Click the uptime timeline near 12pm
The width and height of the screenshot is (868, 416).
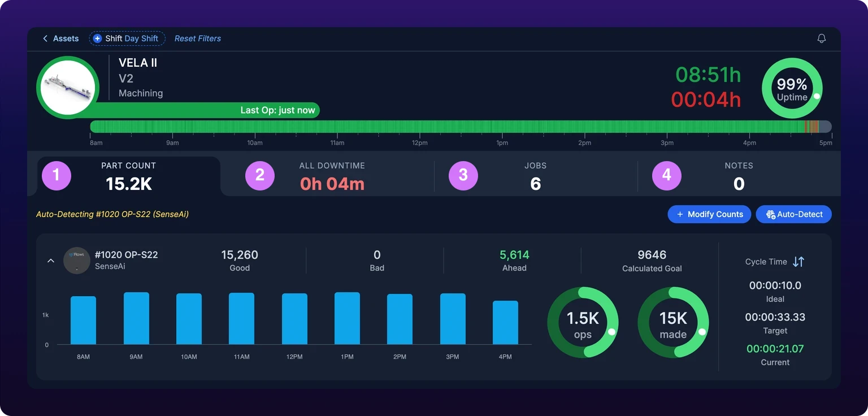pyautogui.click(x=420, y=127)
